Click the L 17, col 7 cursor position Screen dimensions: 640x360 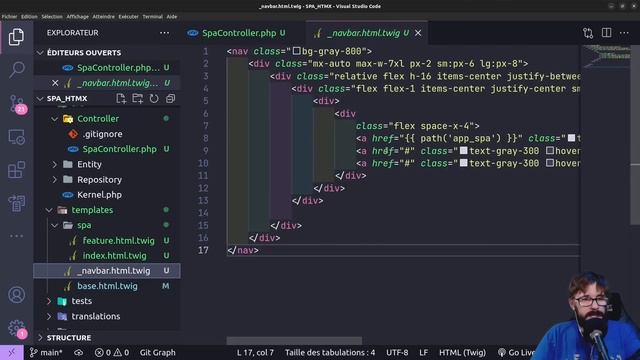click(x=255, y=352)
